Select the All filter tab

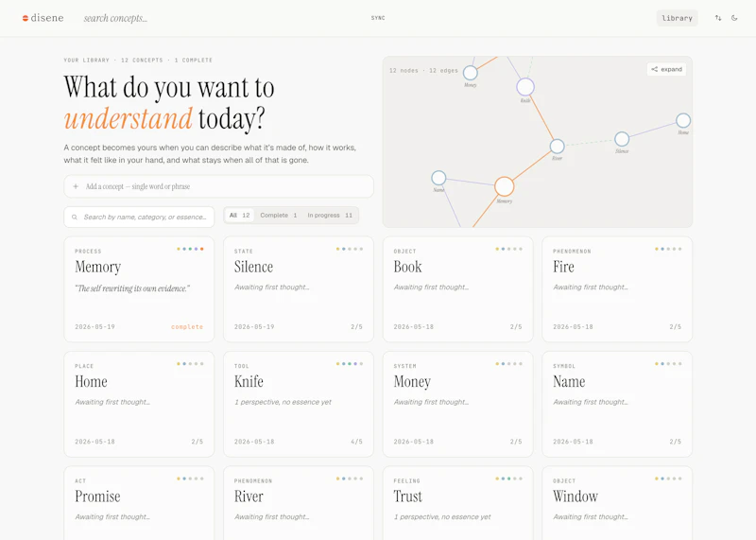pyautogui.click(x=240, y=216)
